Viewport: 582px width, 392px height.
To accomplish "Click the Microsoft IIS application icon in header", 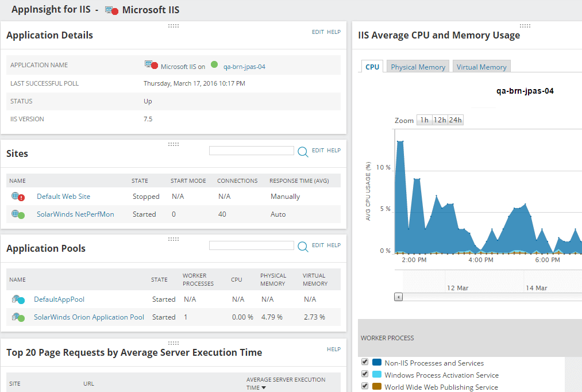I will [x=111, y=10].
